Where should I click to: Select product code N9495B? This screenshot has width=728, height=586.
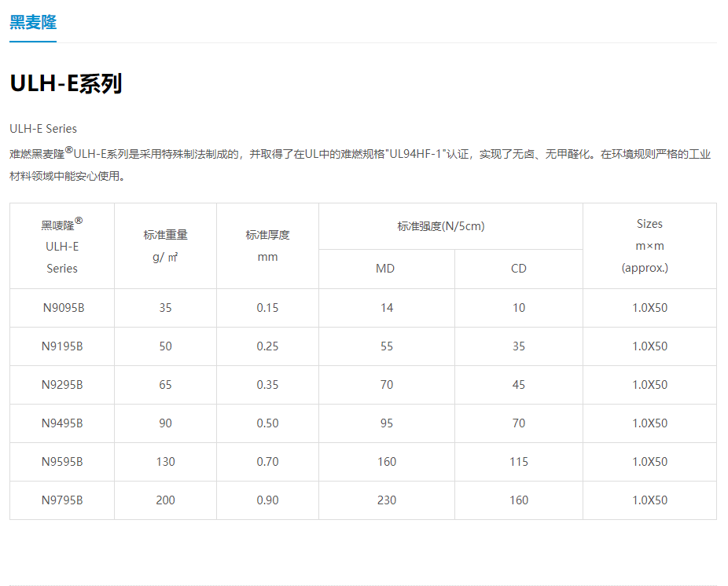pyautogui.click(x=62, y=423)
